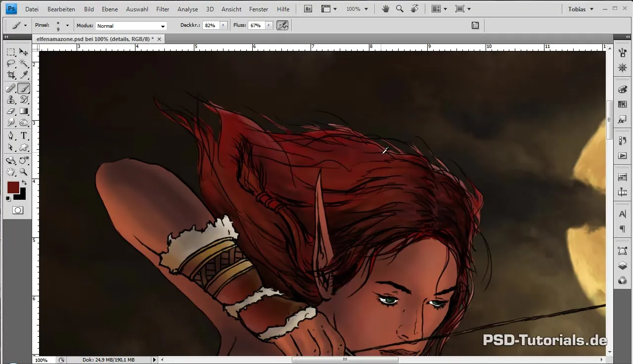The width and height of the screenshot is (633, 364).
Task: Open the Ebene menu
Action: click(110, 9)
